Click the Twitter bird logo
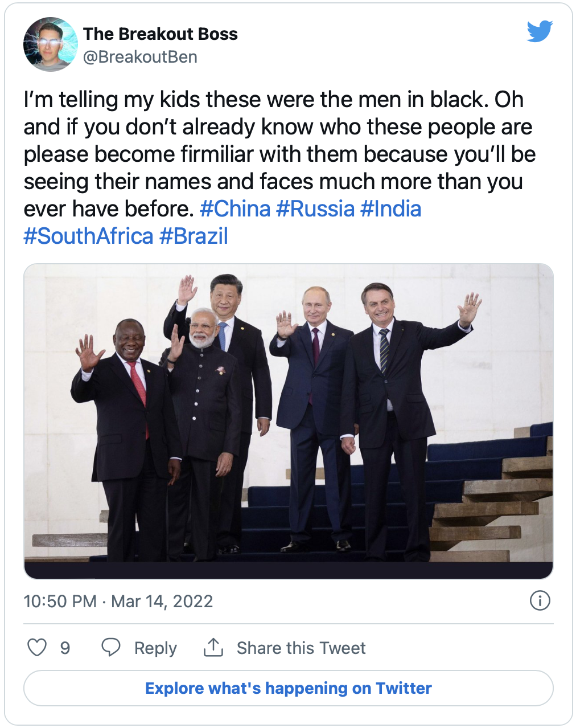Screen dimensions: 576x728 tap(540, 31)
